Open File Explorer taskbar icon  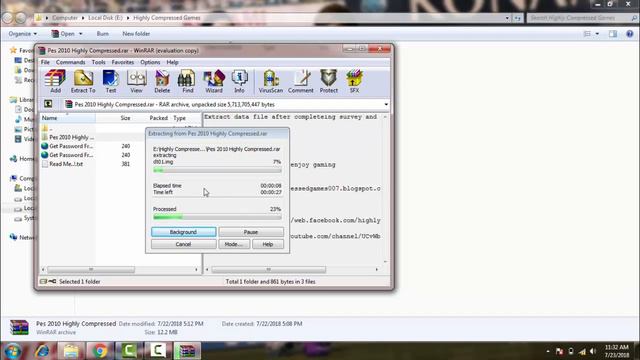pos(71,351)
